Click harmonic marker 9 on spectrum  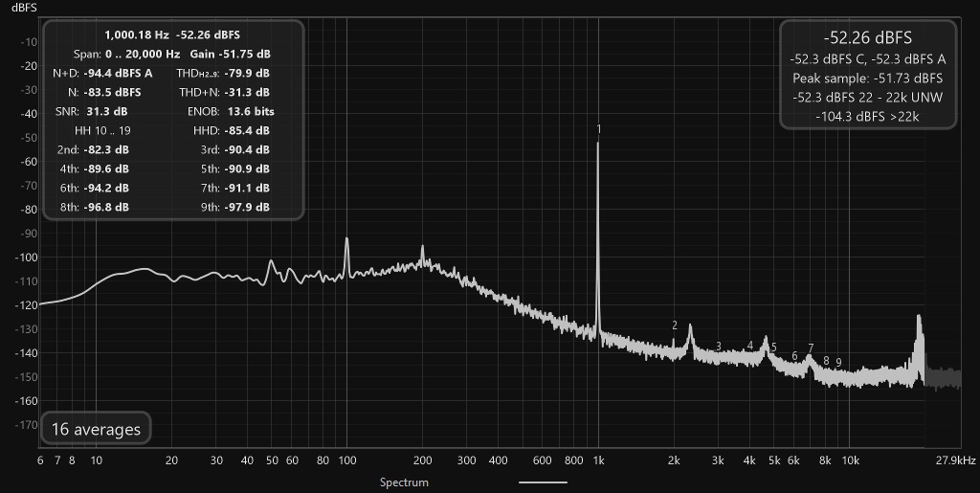coord(838,363)
